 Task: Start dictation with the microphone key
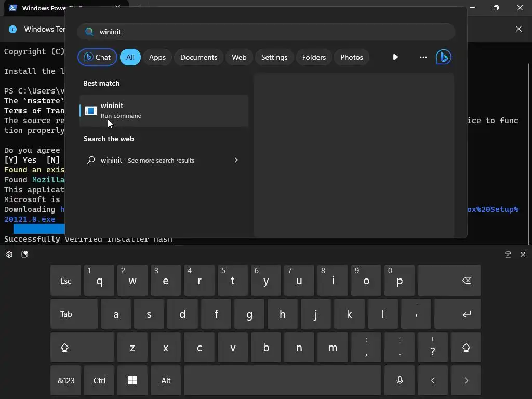[400, 380]
